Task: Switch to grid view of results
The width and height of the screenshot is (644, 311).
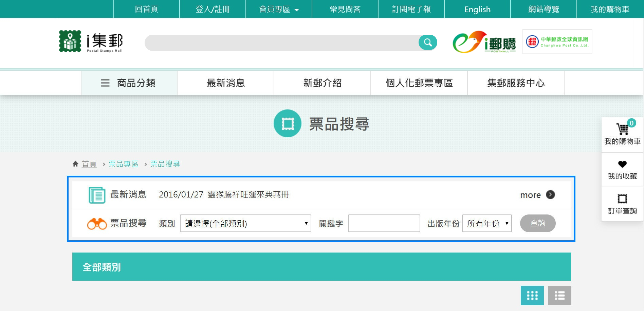Action: (532, 295)
